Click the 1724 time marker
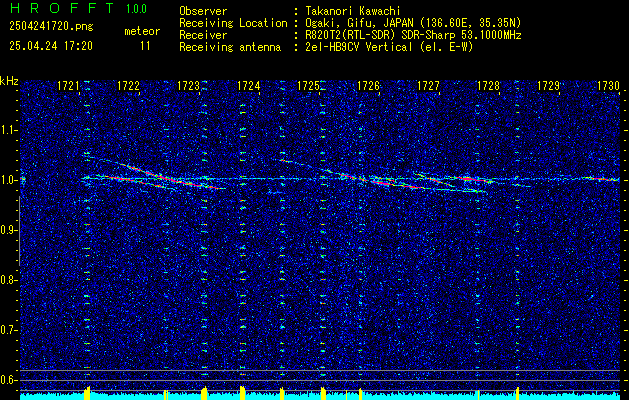The image size is (629, 400). (x=248, y=86)
